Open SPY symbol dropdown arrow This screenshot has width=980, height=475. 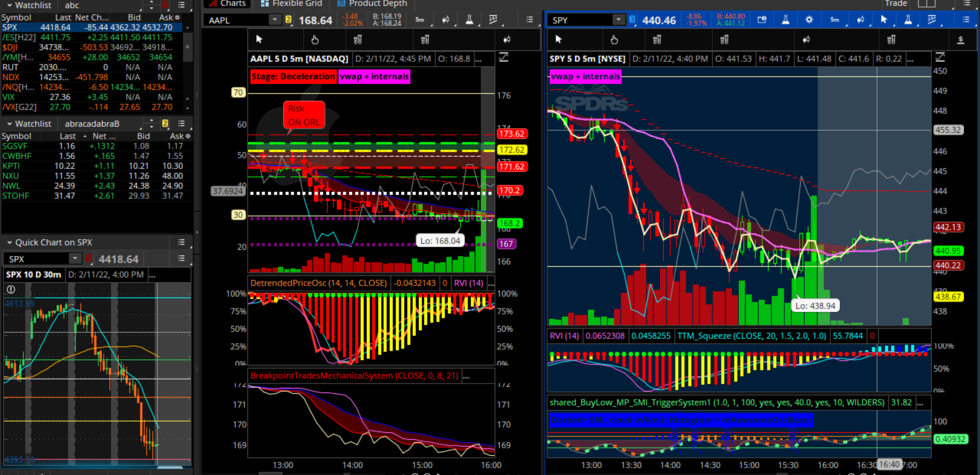(x=619, y=20)
